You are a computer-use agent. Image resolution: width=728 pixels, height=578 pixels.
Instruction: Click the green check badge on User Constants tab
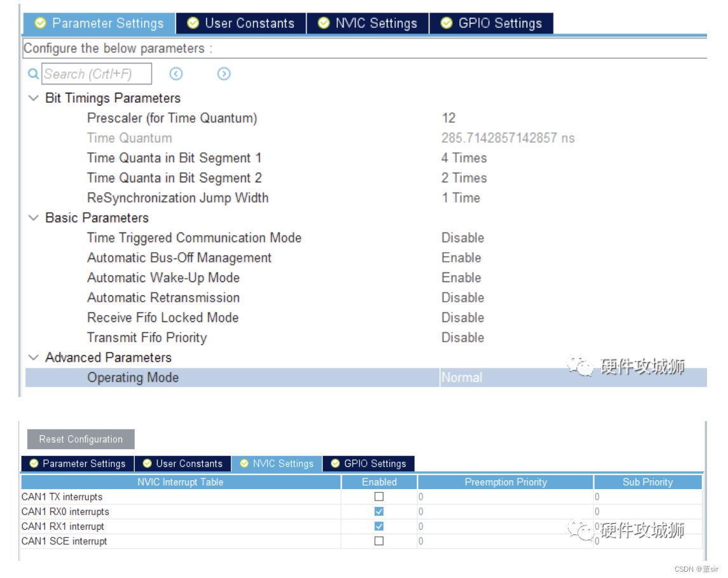(x=192, y=23)
